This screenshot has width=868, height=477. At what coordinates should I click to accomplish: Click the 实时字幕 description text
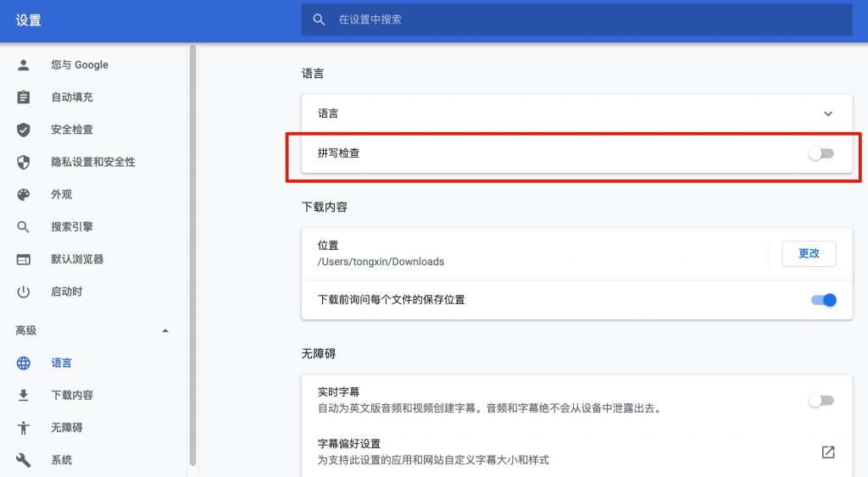[489, 408]
